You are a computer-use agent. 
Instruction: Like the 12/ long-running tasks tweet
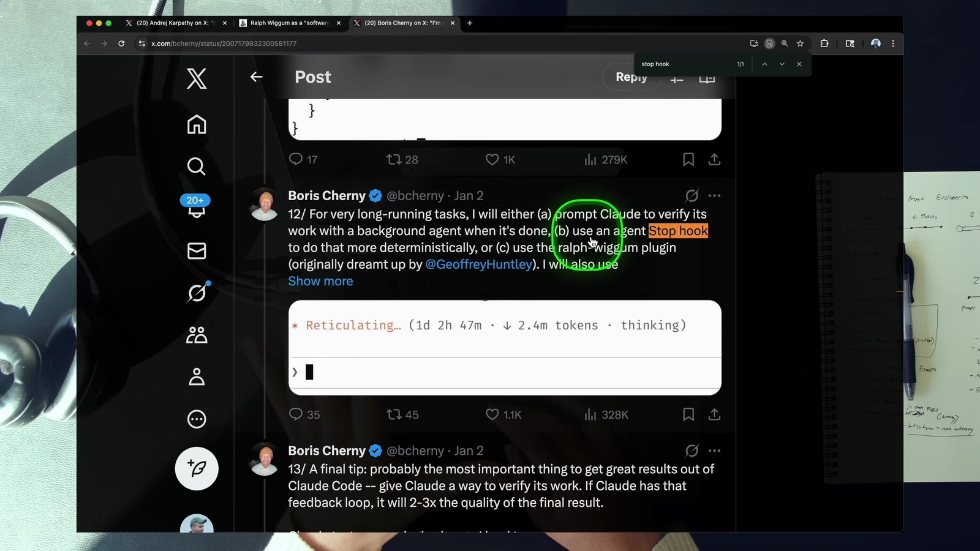[x=492, y=414]
